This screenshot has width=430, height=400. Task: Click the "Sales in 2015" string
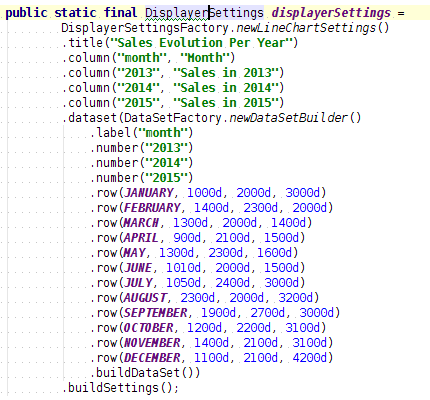[x=225, y=103]
